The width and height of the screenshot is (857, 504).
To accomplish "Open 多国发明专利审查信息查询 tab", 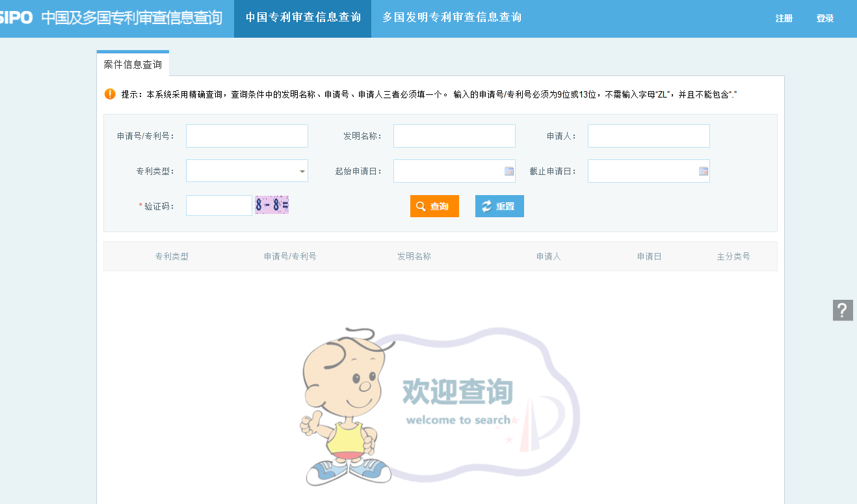I will [x=451, y=18].
